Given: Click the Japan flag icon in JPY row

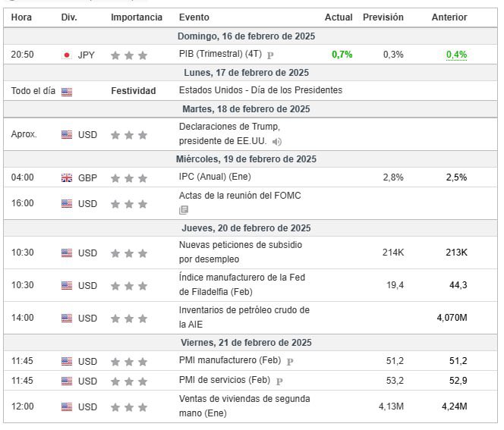Looking at the screenshot, I should pyautogui.click(x=67, y=55).
